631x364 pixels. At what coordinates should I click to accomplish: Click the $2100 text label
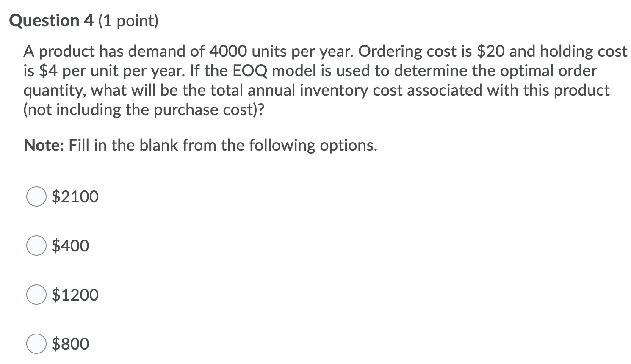pos(75,196)
